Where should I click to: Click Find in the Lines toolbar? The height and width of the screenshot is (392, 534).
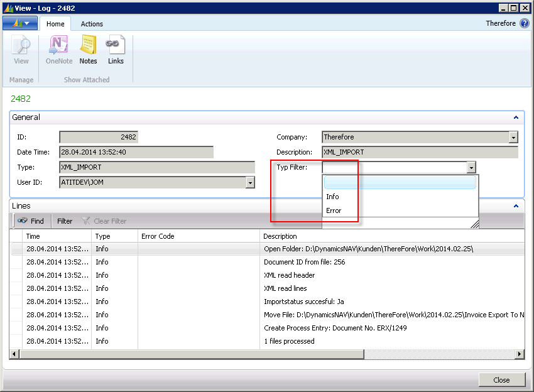pos(31,221)
